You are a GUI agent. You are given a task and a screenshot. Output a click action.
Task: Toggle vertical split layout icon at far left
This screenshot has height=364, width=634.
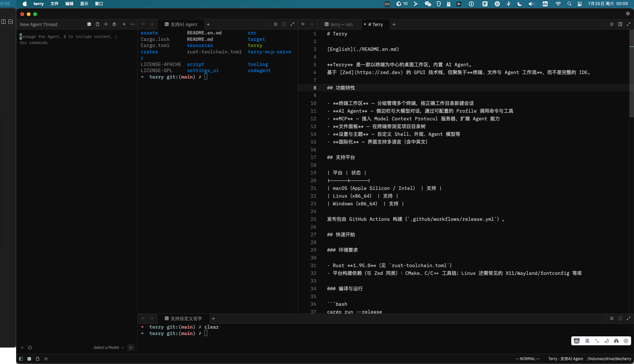point(4,22)
